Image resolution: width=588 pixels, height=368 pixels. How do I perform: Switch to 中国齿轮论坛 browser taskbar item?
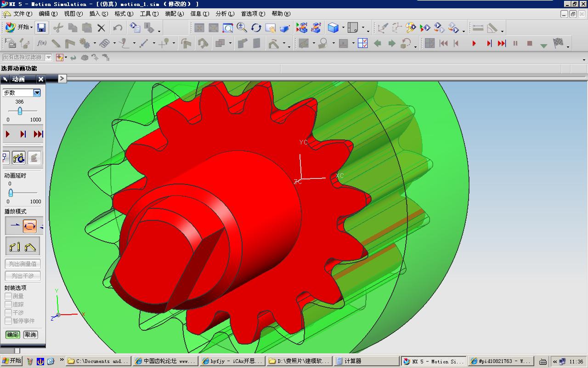(x=165, y=361)
